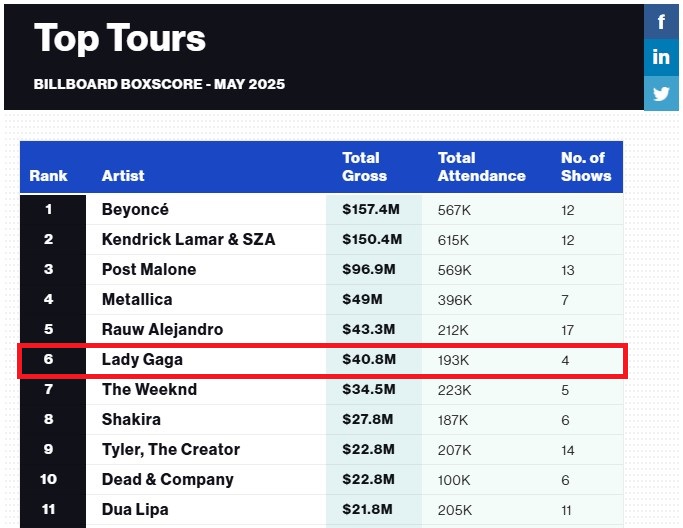
Task: Select Dua Lipa artist entry
Action: (x=135, y=510)
